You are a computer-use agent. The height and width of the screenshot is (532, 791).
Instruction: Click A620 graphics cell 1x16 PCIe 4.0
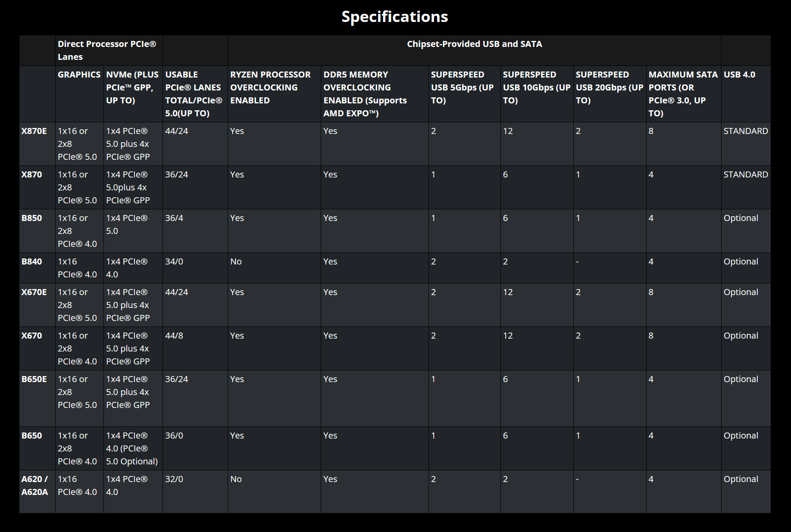[79, 492]
